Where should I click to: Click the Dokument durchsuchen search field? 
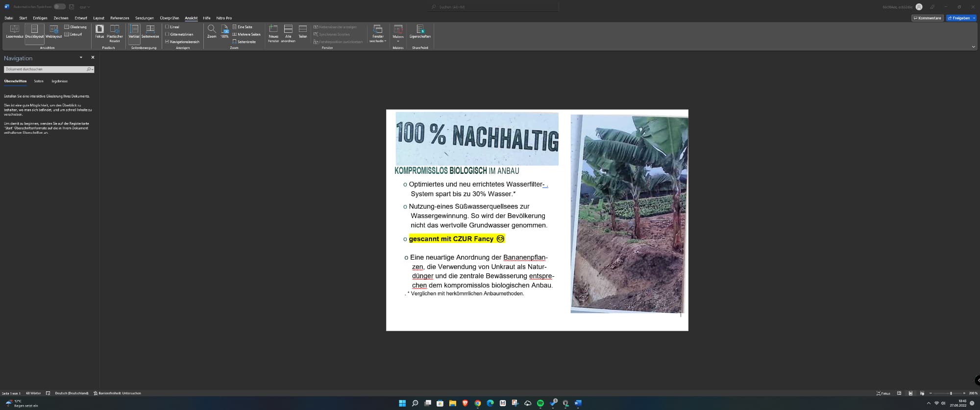(x=45, y=70)
